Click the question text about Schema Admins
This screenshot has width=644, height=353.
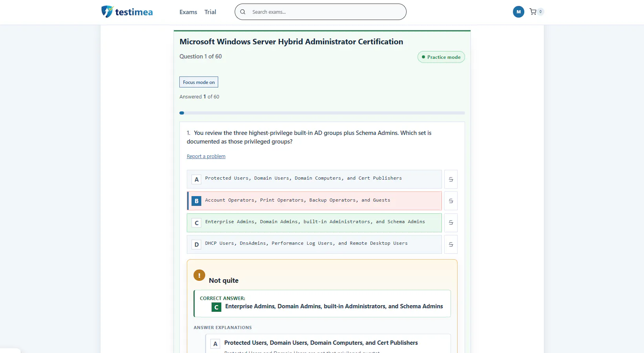309,137
